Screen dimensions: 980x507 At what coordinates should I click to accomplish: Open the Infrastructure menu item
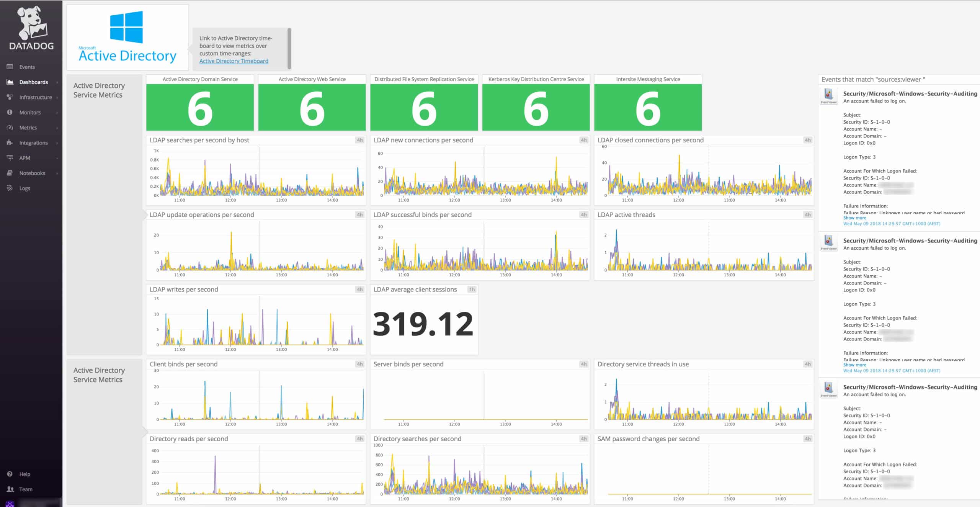(36, 97)
